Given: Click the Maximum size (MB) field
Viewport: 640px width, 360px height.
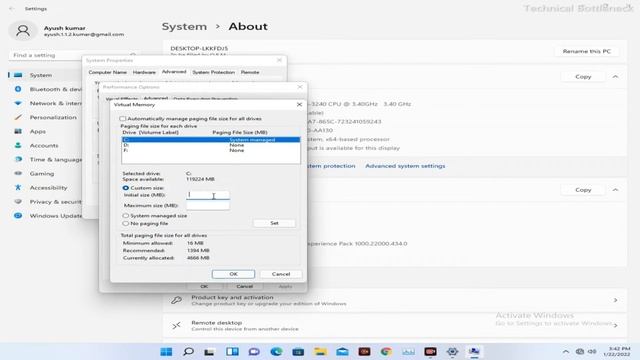Looking at the screenshot, I should click(208, 205).
